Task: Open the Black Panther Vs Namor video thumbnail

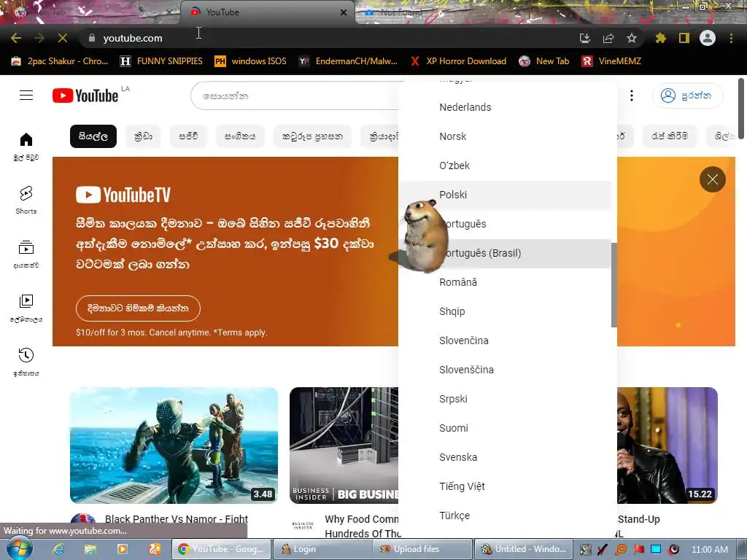Action: point(174,446)
